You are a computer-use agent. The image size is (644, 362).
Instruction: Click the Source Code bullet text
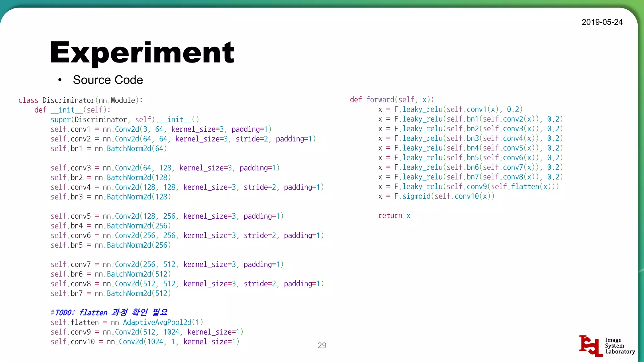pyautogui.click(x=108, y=80)
